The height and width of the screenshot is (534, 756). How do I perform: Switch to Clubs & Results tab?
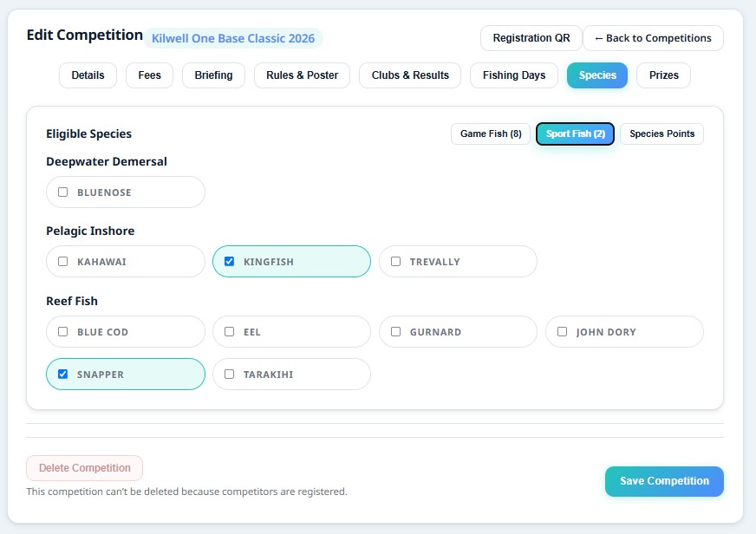point(410,75)
